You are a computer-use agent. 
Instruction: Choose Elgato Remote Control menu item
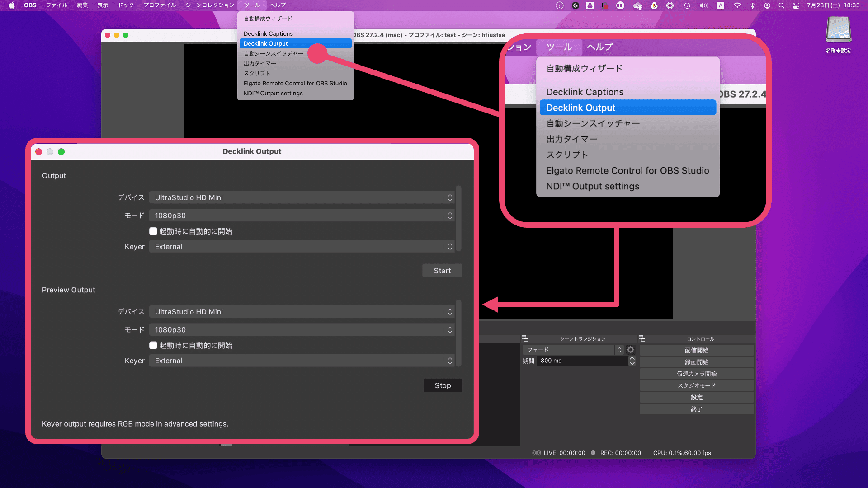click(295, 83)
